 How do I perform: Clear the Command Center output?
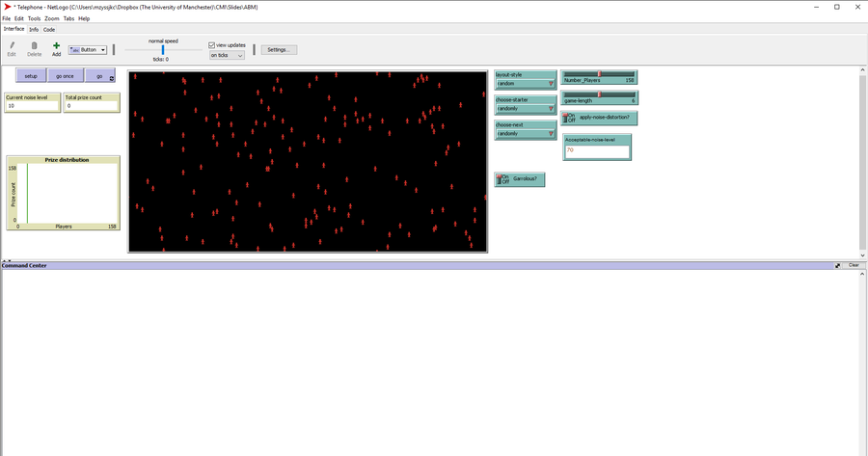point(854,266)
